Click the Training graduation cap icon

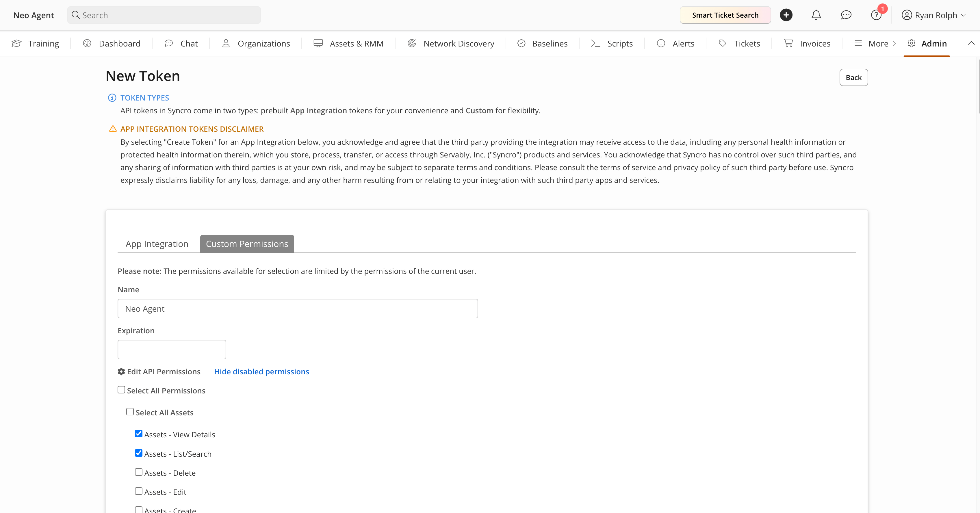coord(16,43)
